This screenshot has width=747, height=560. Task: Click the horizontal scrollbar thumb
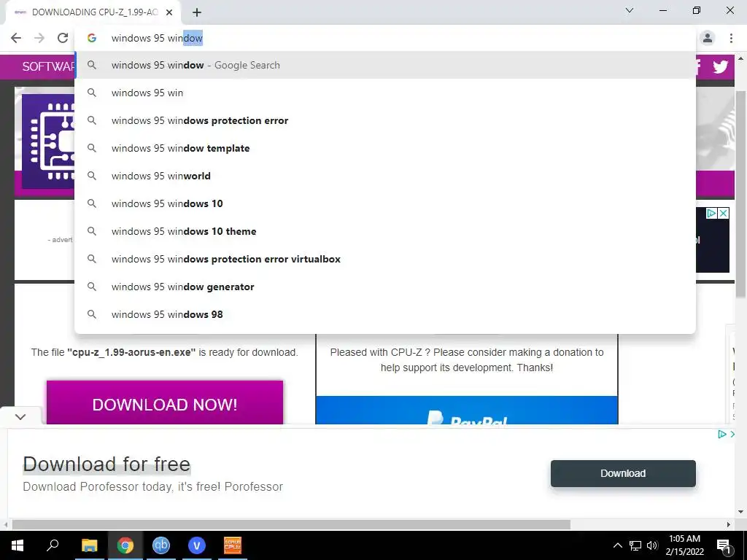pyautogui.click(x=291, y=524)
